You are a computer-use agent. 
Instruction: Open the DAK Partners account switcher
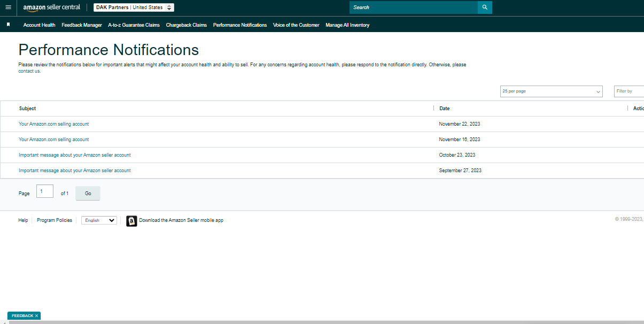[134, 7]
